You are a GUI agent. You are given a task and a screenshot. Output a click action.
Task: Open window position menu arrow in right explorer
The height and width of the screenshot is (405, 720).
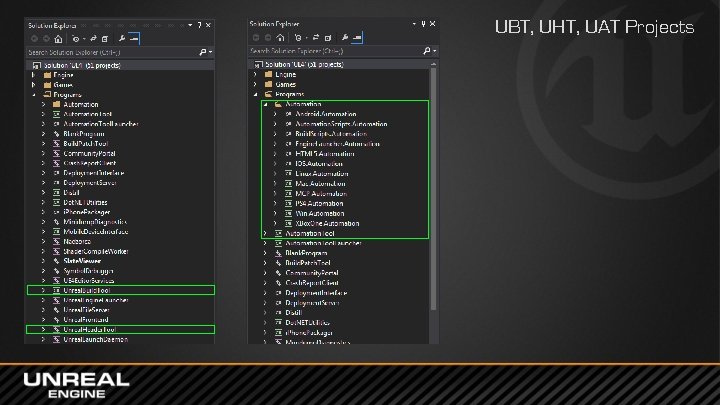point(414,23)
